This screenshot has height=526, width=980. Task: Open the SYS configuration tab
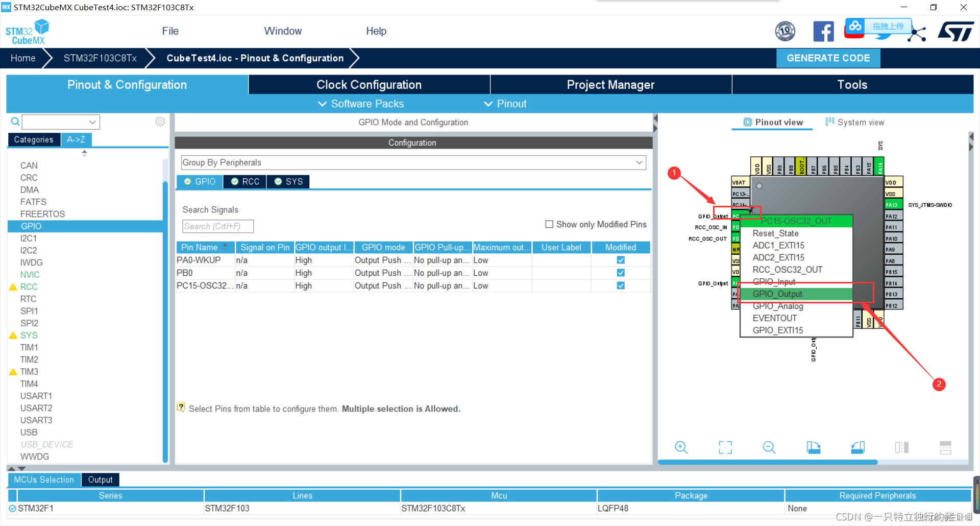click(288, 181)
